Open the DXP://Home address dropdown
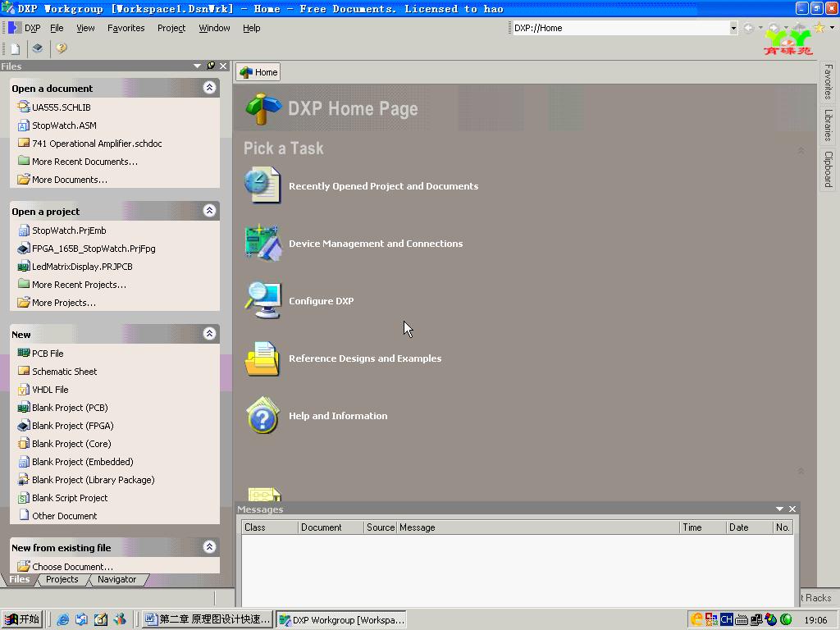This screenshot has height=630, width=840. click(733, 28)
